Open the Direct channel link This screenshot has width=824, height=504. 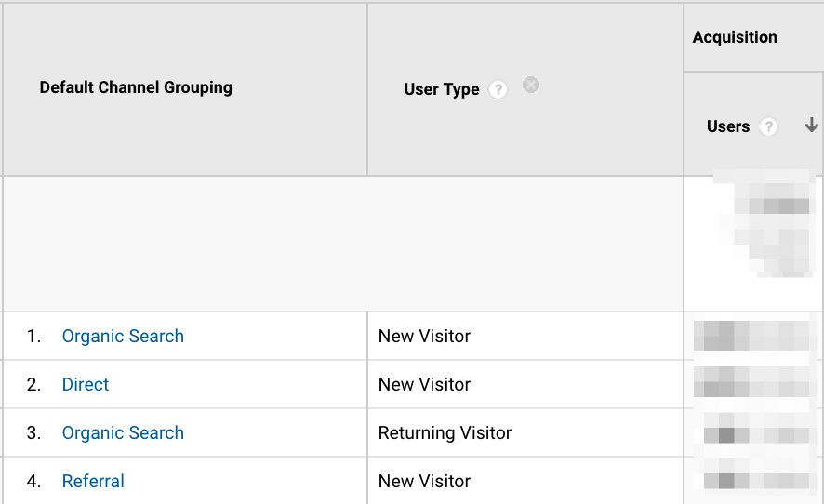point(86,385)
